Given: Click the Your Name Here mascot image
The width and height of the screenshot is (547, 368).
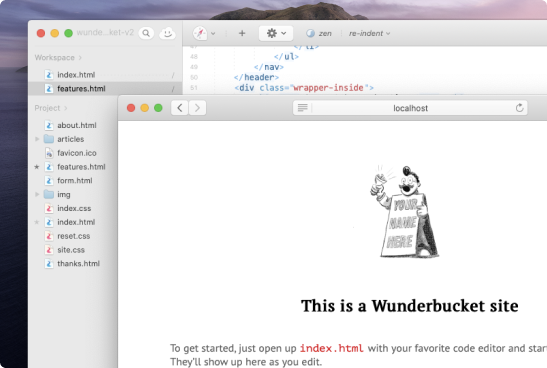Looking at the screenshot, I should point(405,212).
